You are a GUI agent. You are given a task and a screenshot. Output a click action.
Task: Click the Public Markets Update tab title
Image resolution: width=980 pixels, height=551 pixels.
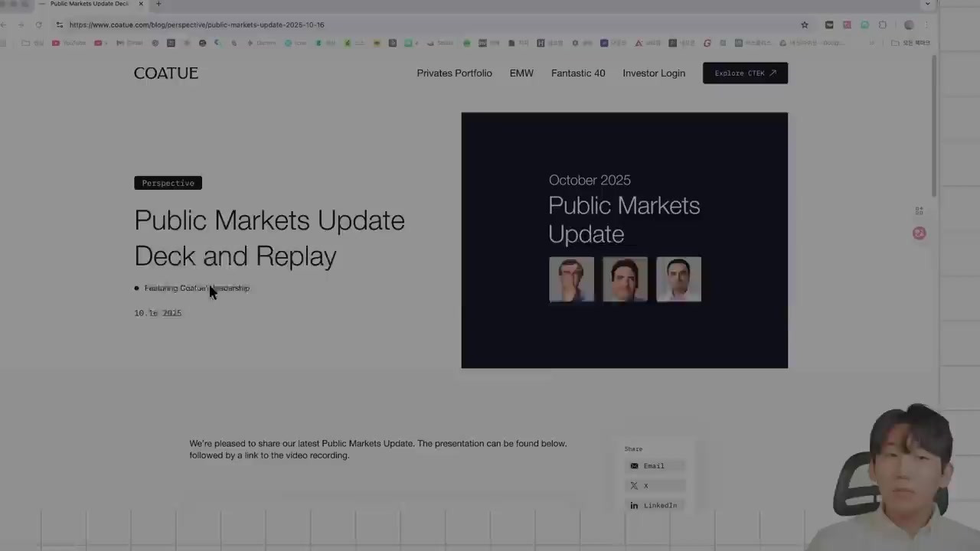(90, 4)
